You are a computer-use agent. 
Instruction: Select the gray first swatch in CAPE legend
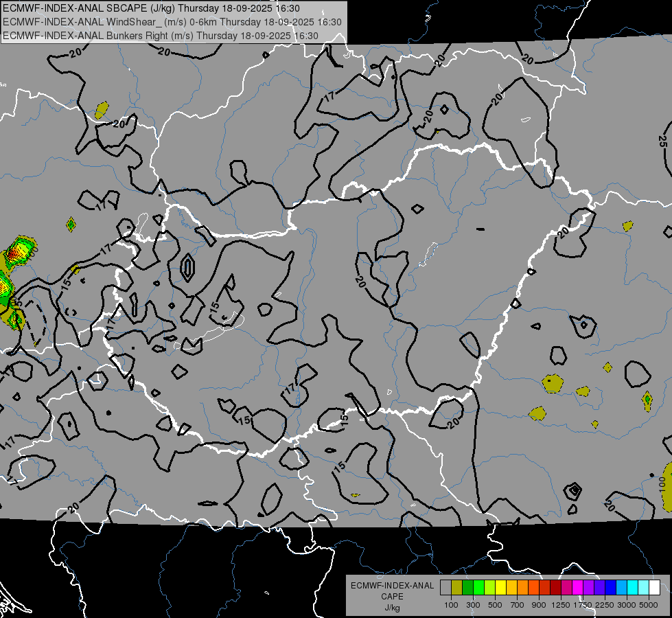point(445,588)
